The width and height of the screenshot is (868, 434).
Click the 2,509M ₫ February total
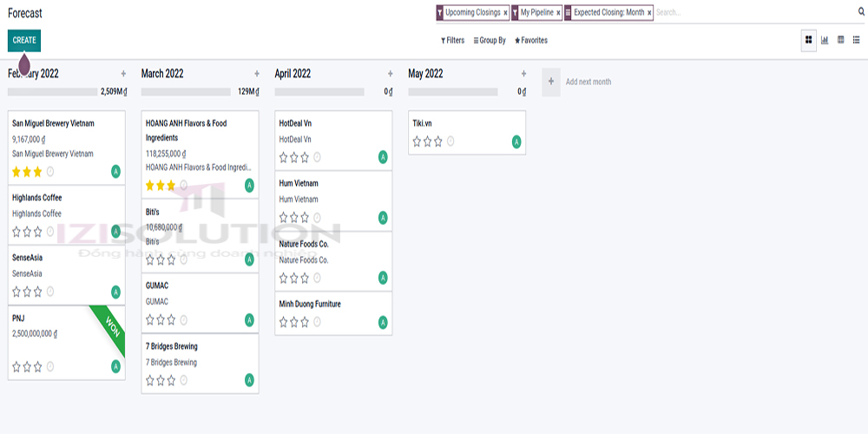tap(114, 92)
